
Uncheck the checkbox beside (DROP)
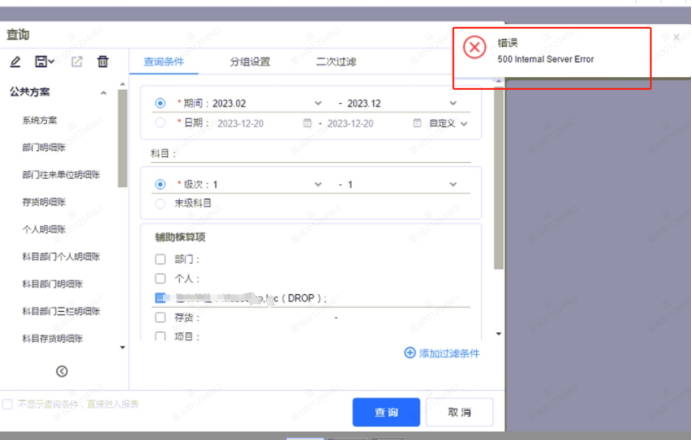click(x=160, y=298)
